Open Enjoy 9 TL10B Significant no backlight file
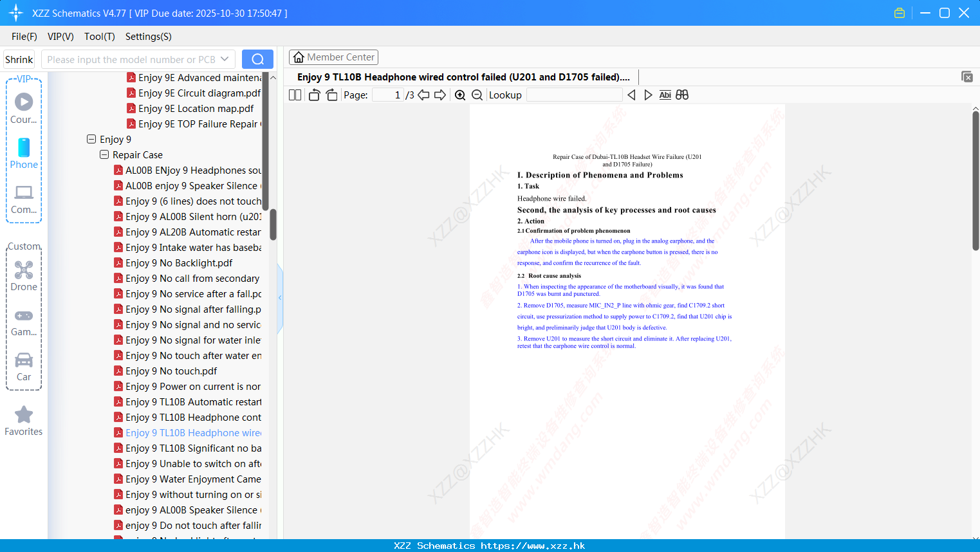 point(187,448)
